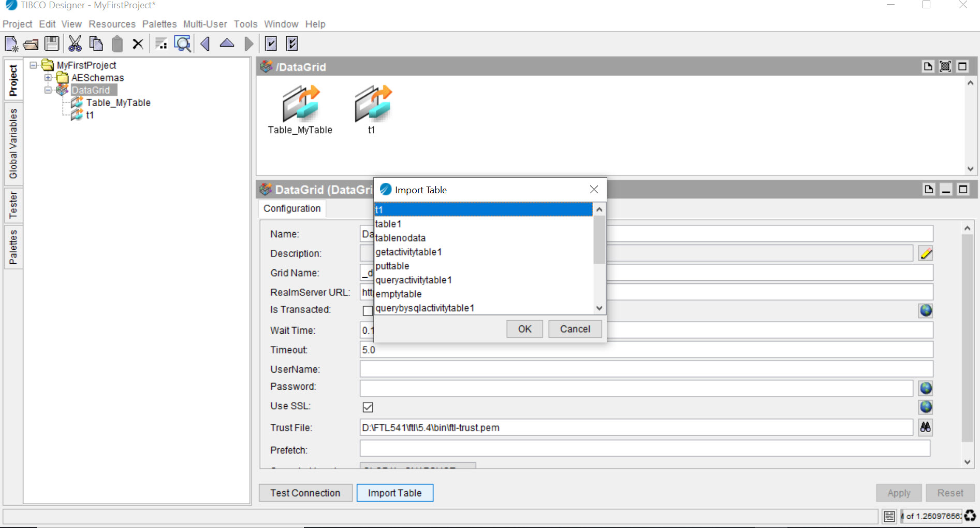980x528 pixels.
Task: Toggle the Use SSL checkbox
Action: coord(368,407)
